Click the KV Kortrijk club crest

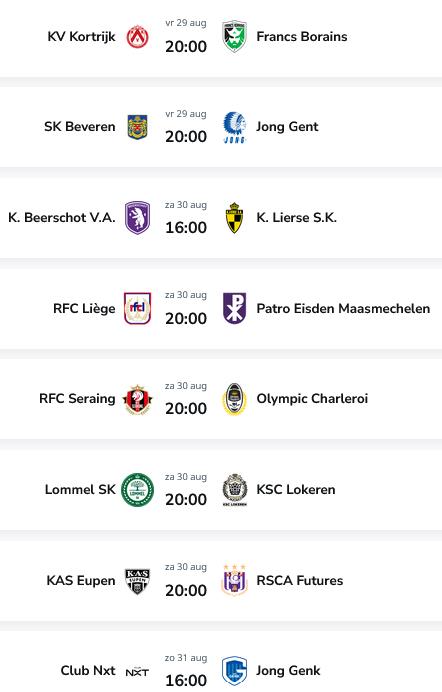point(138,37)
